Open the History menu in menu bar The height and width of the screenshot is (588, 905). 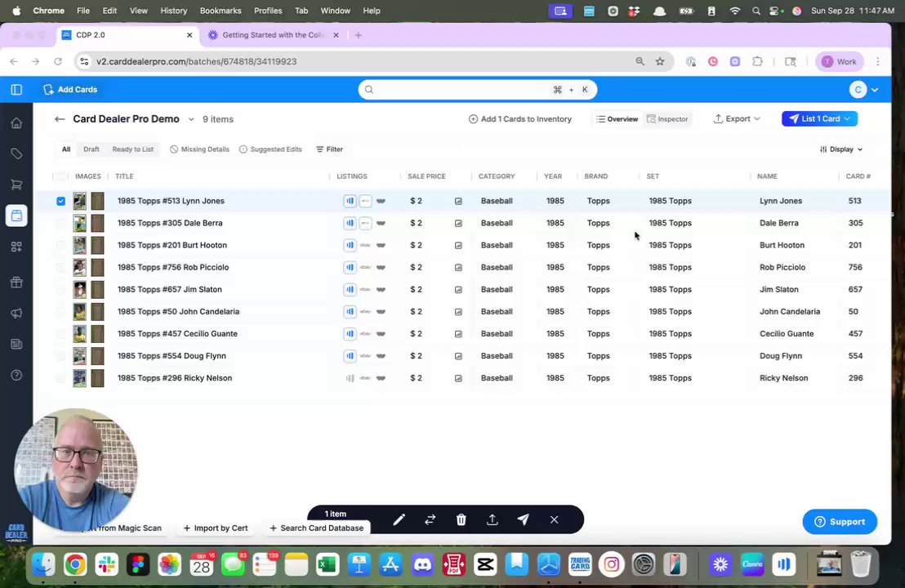click(x=174, y=11)
